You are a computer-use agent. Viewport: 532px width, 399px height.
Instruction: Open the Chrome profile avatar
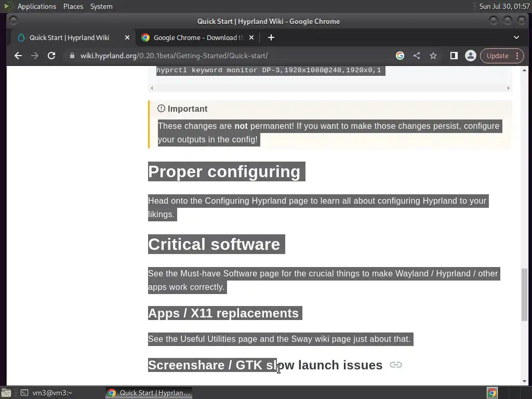click(471, 56)
